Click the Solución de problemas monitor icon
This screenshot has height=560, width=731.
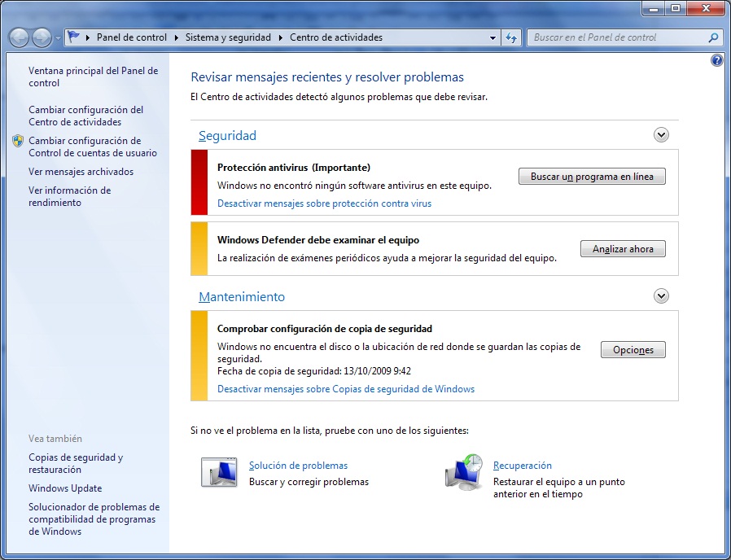(219, 472)
